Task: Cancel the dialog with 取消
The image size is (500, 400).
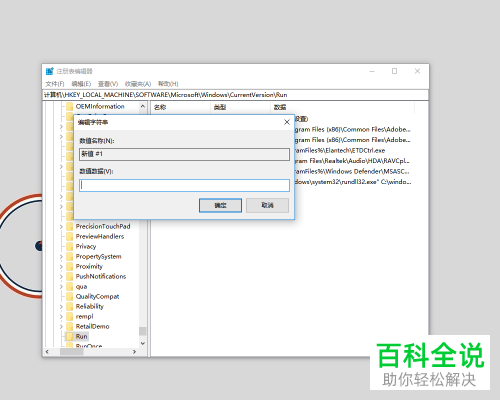Action: tap(267, 205)
